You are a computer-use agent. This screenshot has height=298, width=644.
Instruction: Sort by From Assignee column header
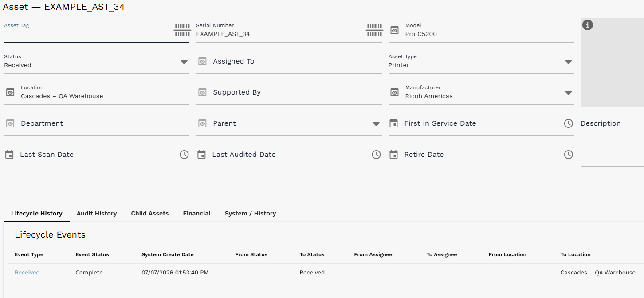[373, 254]
